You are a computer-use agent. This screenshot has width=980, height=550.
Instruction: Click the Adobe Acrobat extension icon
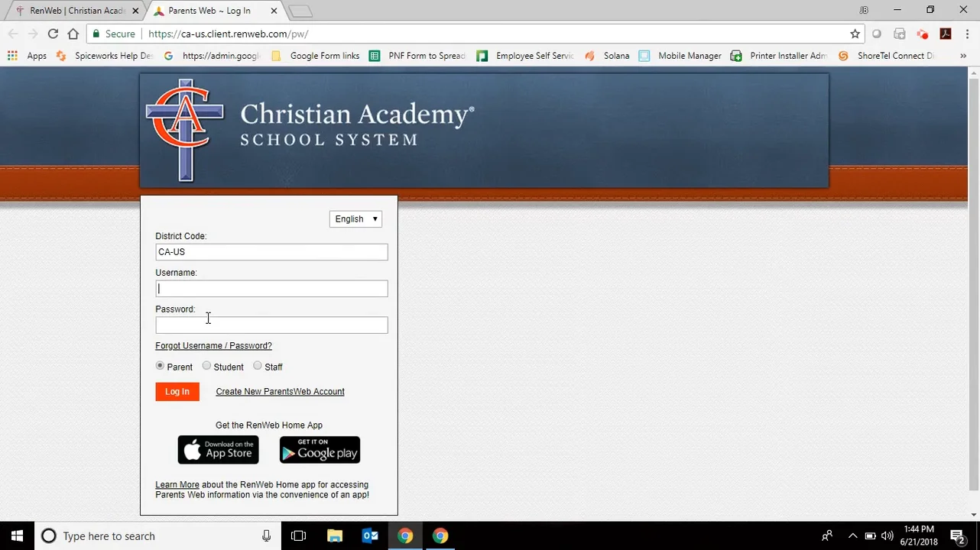[x=946, y=34]
